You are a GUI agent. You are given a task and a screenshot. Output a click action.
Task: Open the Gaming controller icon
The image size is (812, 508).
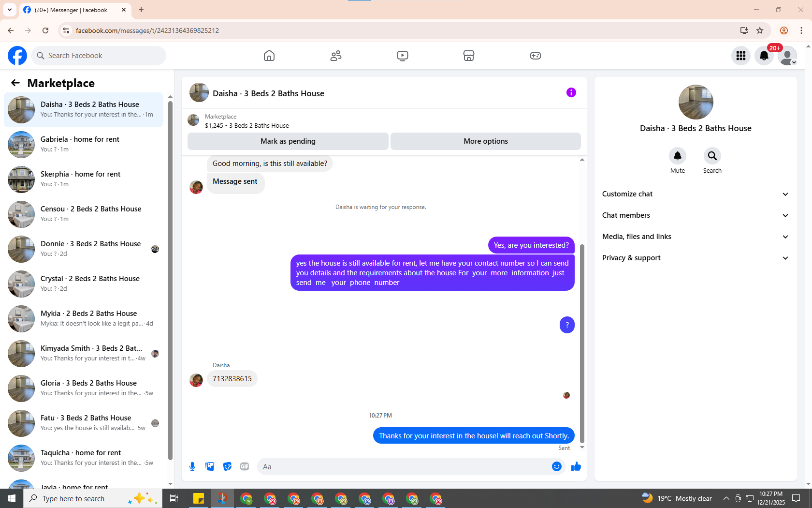[x=536, y=56]
